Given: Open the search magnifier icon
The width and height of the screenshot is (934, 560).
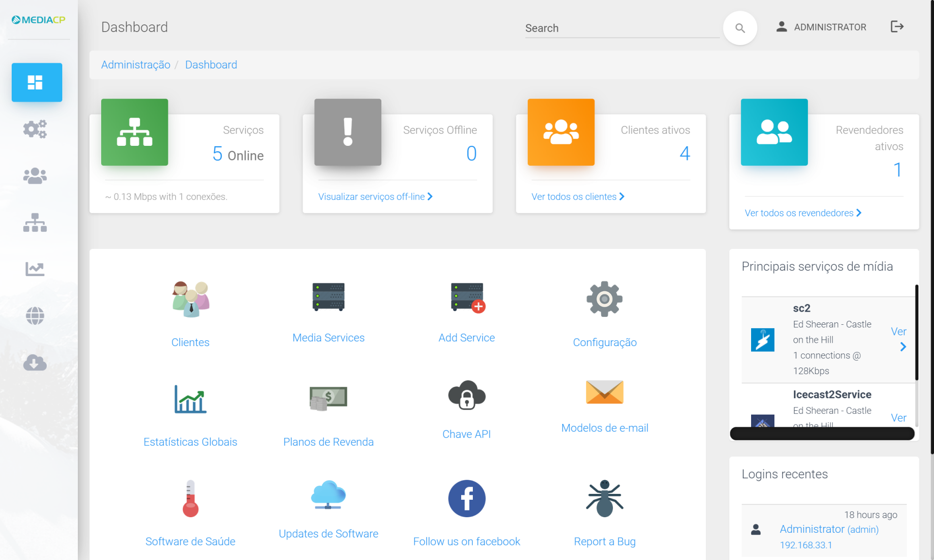Looking at the screenshot, I should tap(740, 28).
